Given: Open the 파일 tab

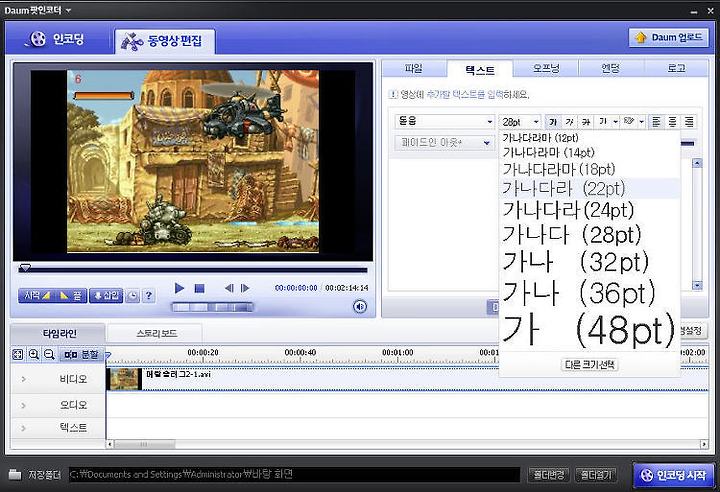Looking at the screenshot, I should tap(413, 69).
